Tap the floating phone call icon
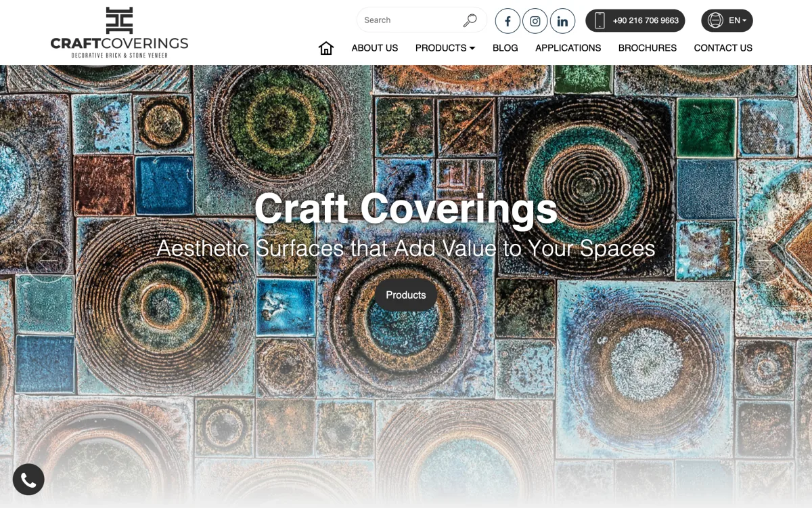This screenshot has height=508, width=812. pyautogui.click(x=28, y=480)
